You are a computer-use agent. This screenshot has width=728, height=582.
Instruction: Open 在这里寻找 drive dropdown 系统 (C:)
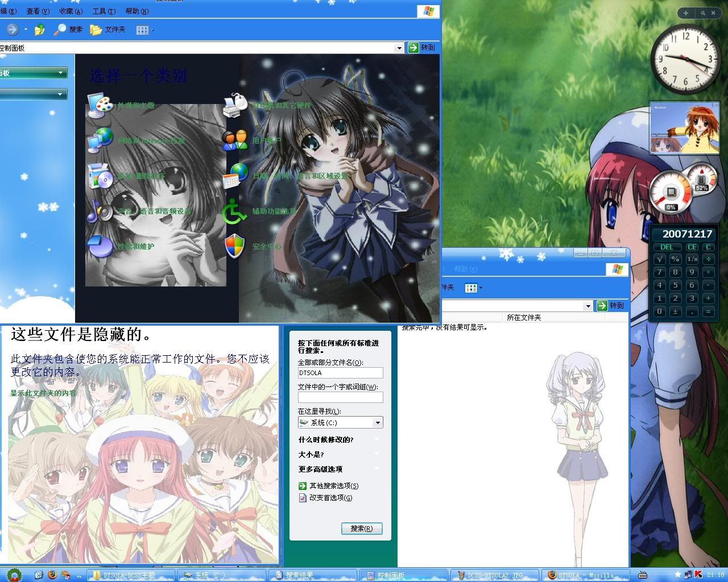(340, 422)
